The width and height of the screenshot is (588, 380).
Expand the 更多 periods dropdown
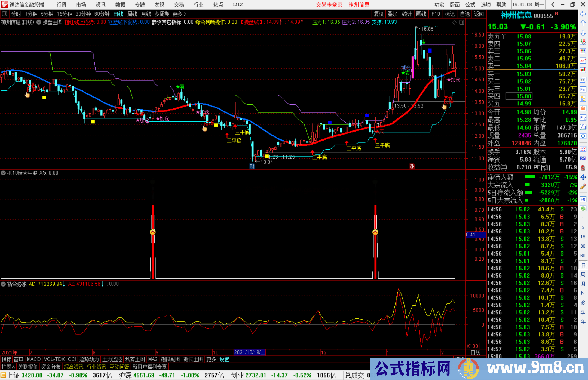[179, 14]
